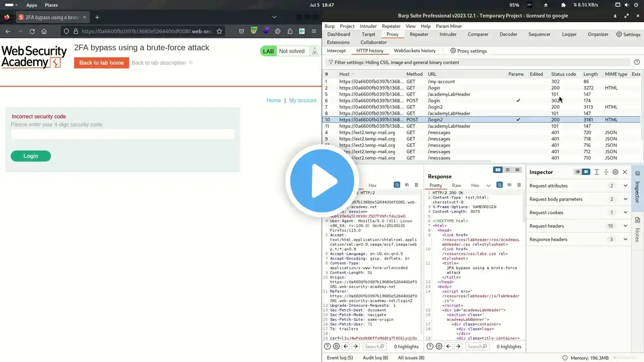Open WebSockets history sub-tab

point(415,51)
